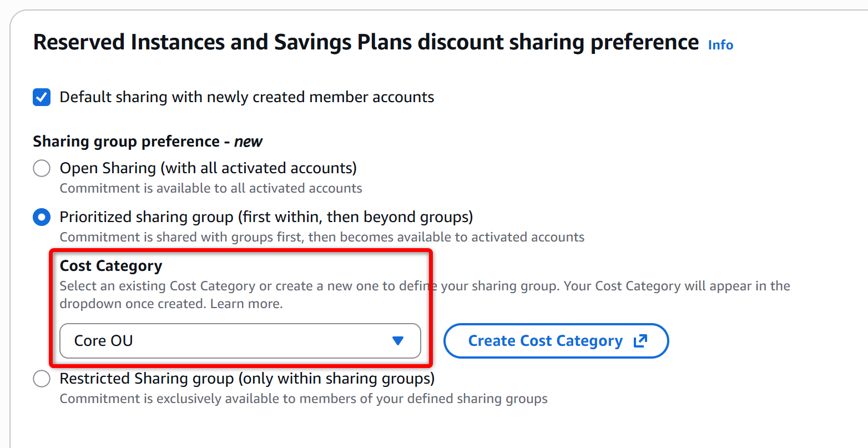This screenshot has height=448, width=868.
Task: Click the 'Default sharing with newly created member accounts' label
Action: [246, 97]
